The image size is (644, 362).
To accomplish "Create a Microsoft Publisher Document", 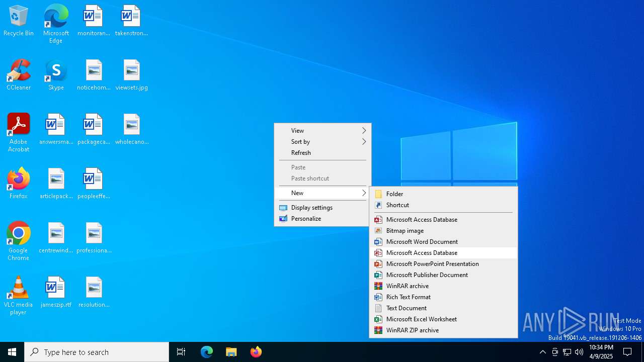I will pos(443,275).
